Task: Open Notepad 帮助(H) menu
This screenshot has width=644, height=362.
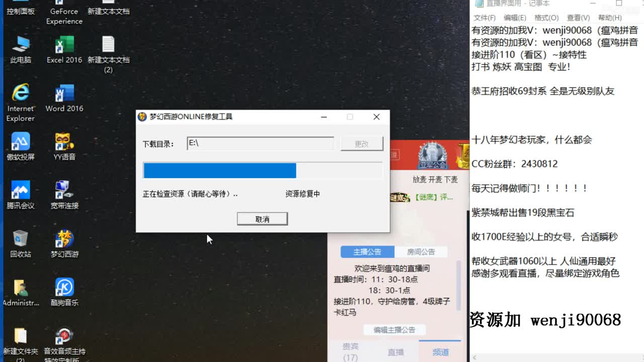Action: tap(610, 18)
